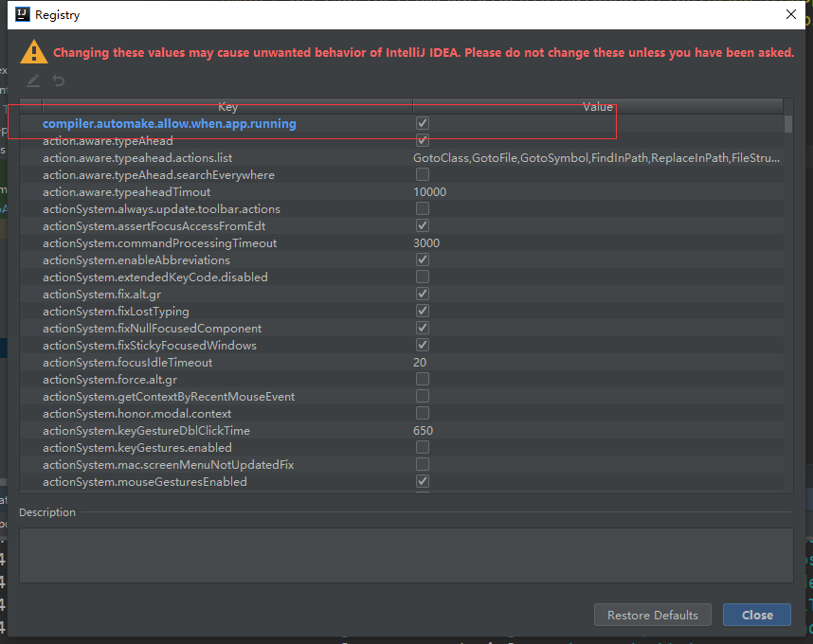The width and height of the screenshot is (813, 644).
Task: Click the Restore Defaults button
Action: tap(652, 615)
